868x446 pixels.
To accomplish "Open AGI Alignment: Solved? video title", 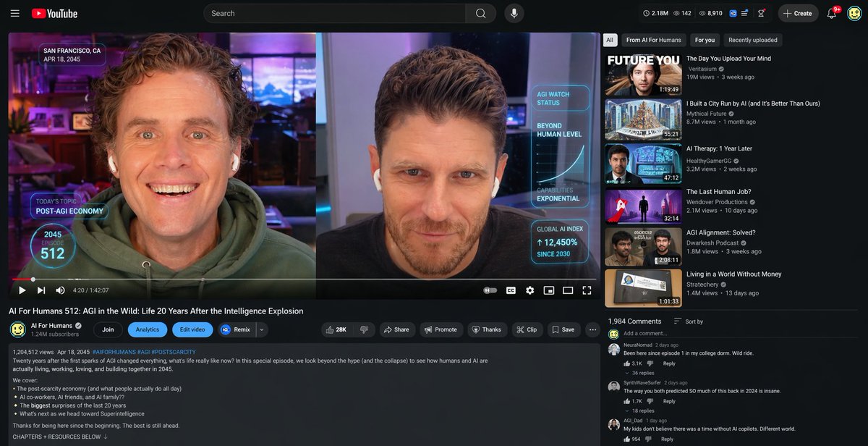I will 720,232.
